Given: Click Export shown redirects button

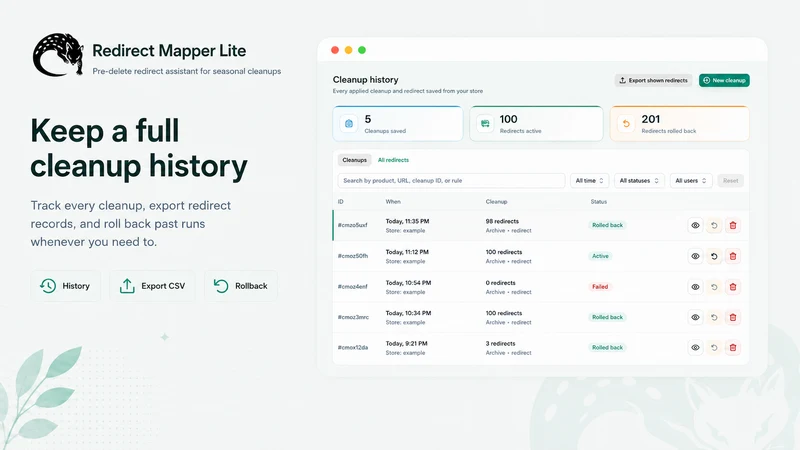Looking at the screenshot, I should 654,80.
